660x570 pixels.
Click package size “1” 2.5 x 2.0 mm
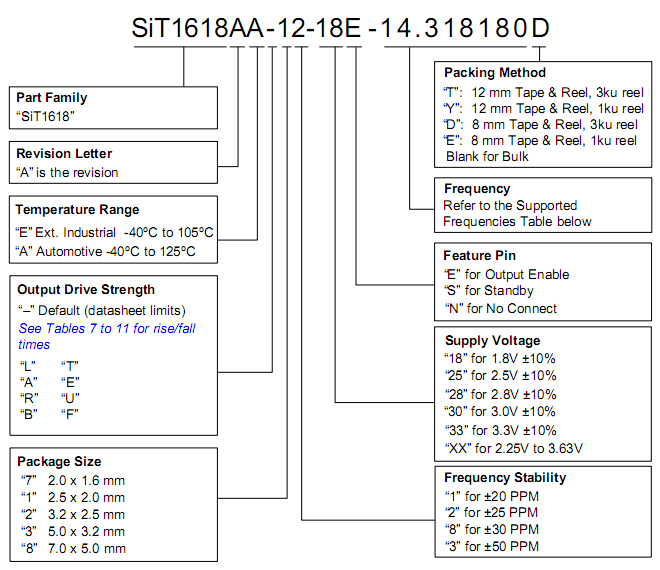73,497
